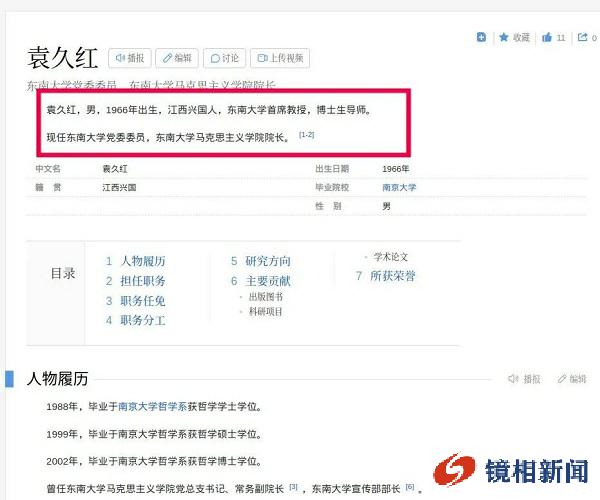Click the 人物履历 section heading
The height and width of the screenshot is (500, 600).
pyautogui.click(x=57, y=379)
